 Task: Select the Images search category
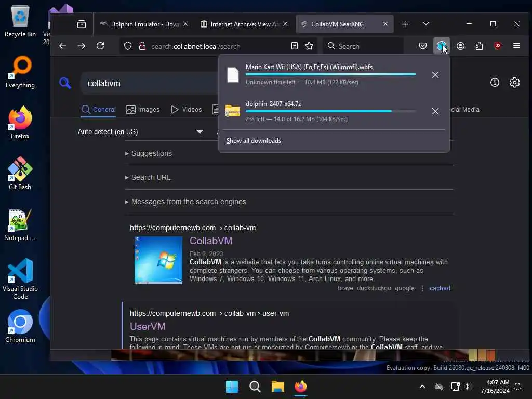pyautogui.click(x=142, y=110)
